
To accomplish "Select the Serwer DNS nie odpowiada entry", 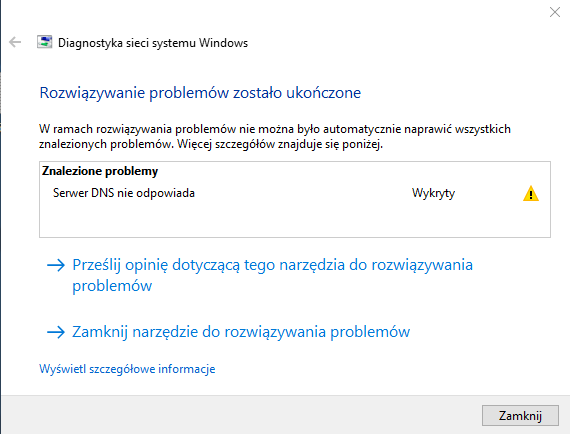I will [124, 193].
